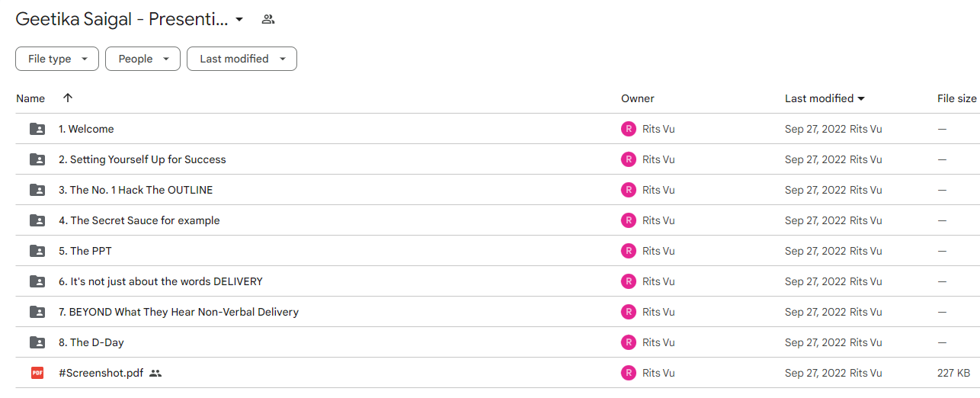Open the folder title dropdown arrow
The image size is (980, 398).
click(x=239, y=19)
